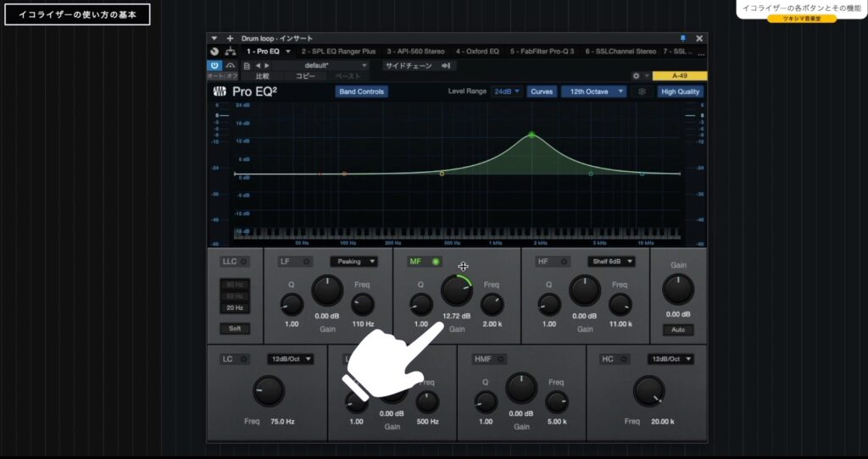Click the コピー copy button
Image resolution: width=868 pixels, height=459 pixels.
(x=305, y=76)
